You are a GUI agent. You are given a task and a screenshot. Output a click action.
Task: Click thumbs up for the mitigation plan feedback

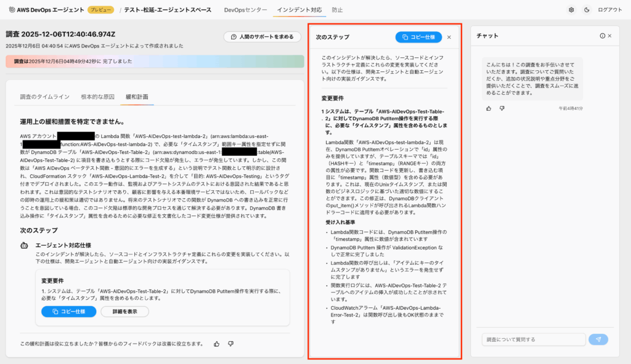click(217, 344)
